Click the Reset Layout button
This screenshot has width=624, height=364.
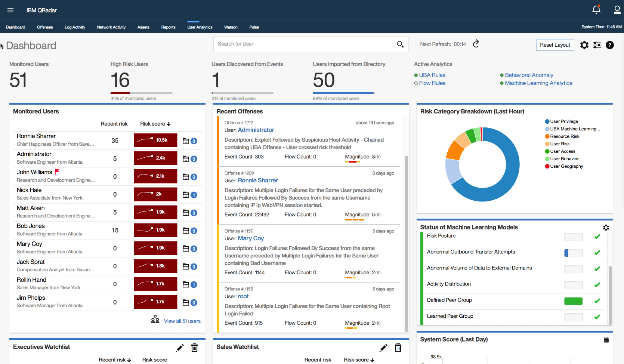[555, 45]
